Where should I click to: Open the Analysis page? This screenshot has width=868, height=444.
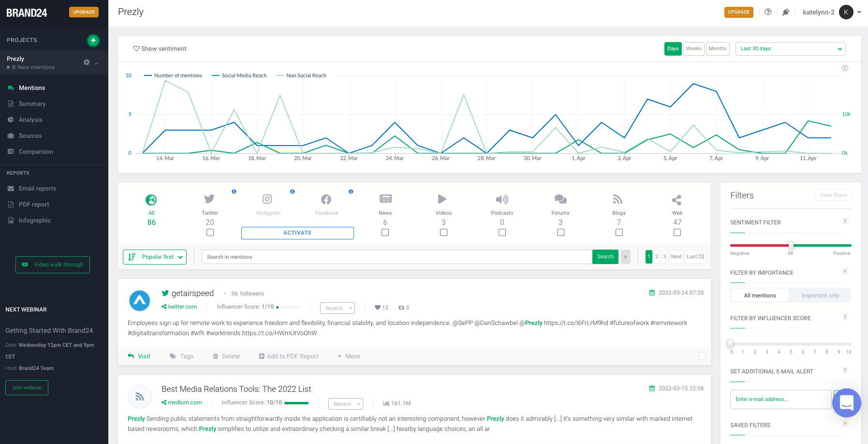click(30, 119)
